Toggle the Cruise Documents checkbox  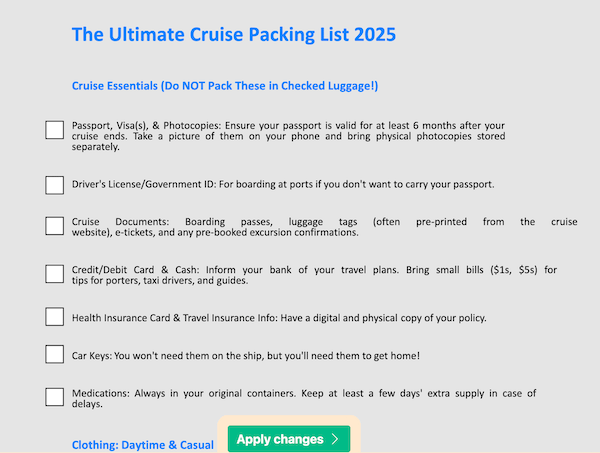click(54, 226)
